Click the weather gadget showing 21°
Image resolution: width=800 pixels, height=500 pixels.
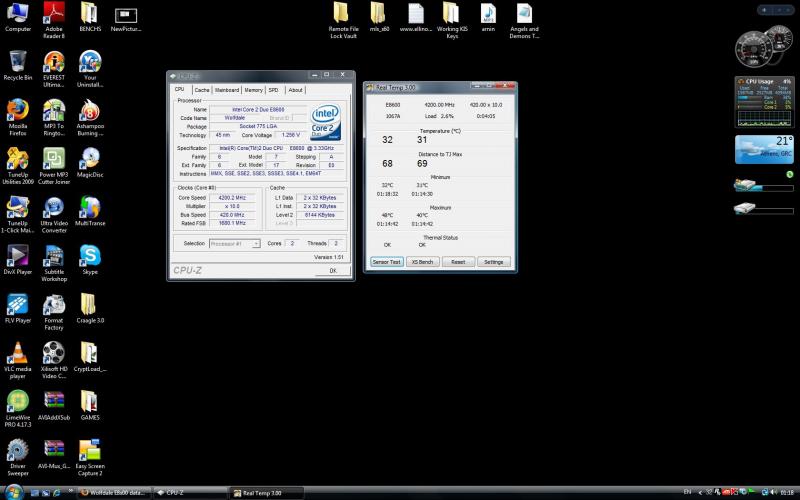coord(764,149)
